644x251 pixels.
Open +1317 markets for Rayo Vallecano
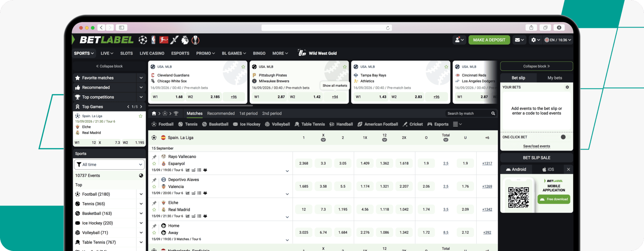[487, 163]
